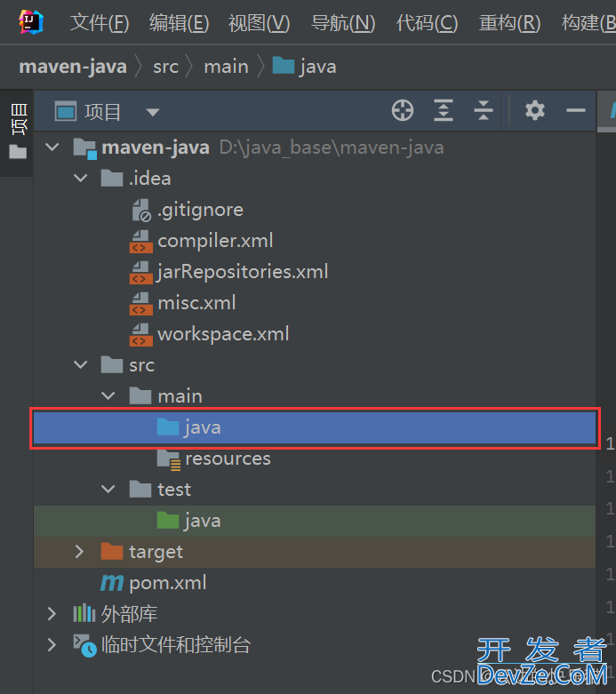Click the resources folder icon
The width and height of the screenshot is (616, 694).
click(169, 459)
